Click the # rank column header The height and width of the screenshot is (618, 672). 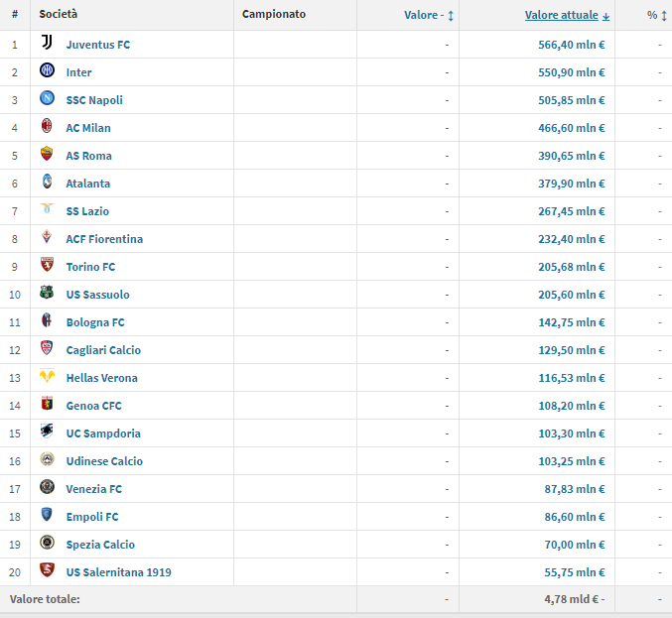15,15
